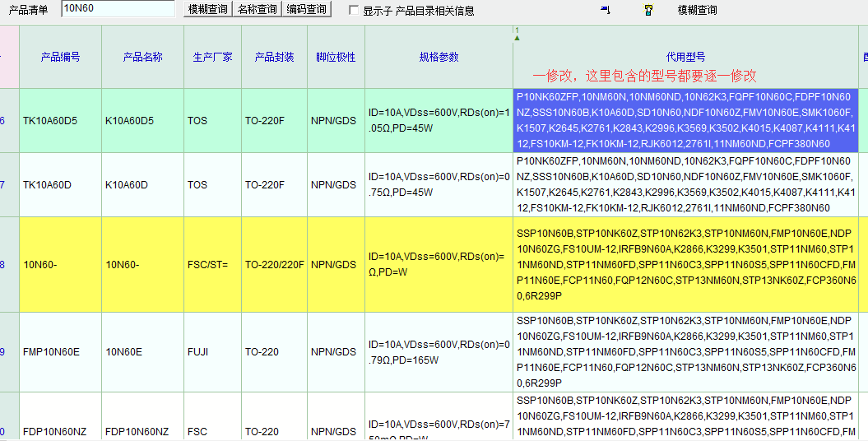The height and width of the screenshot is (441, 868).
Task: Click the 脚位极性 column header
Action: [336, 57]
